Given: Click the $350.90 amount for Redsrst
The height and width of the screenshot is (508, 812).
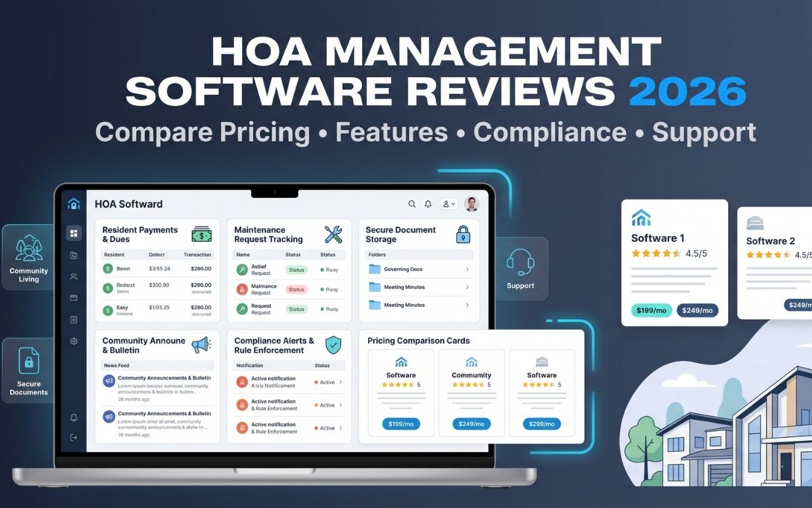Looking at the screenshot, I should tap(158, 285).
